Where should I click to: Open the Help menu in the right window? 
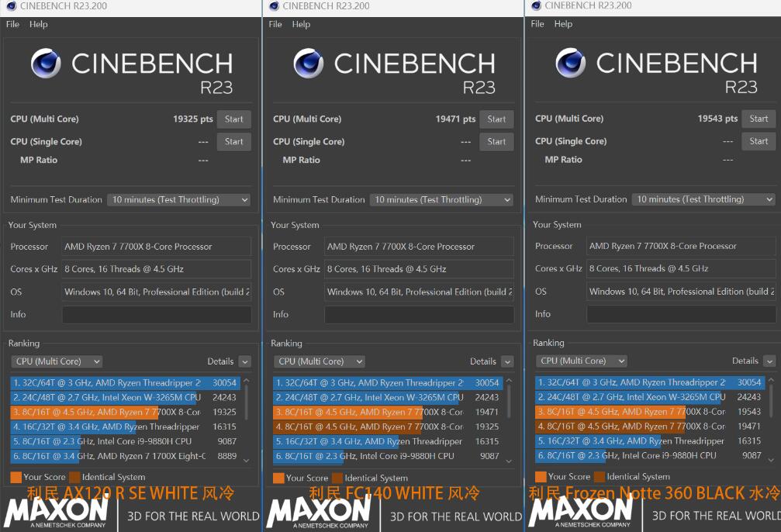[x=563, y=23]
